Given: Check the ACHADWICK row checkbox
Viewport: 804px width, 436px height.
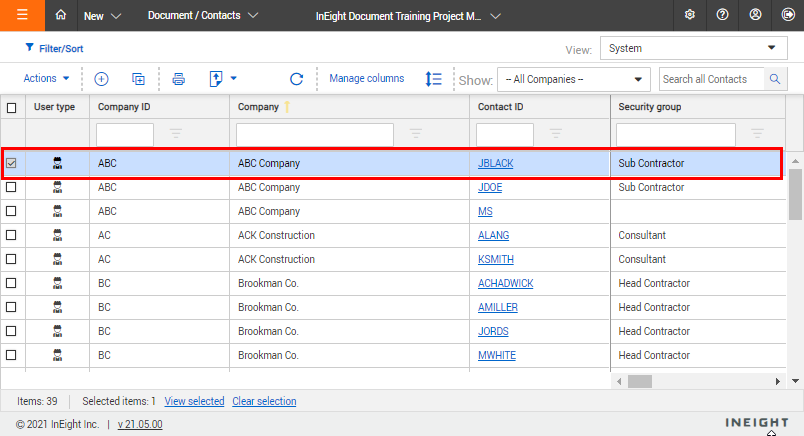Looking at the screenshot, I should coord(11,283).
